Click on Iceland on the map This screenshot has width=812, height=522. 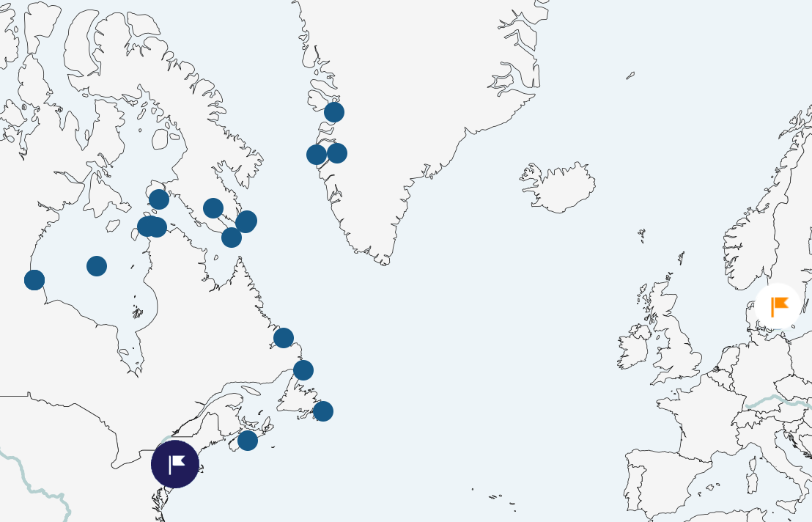559,188
